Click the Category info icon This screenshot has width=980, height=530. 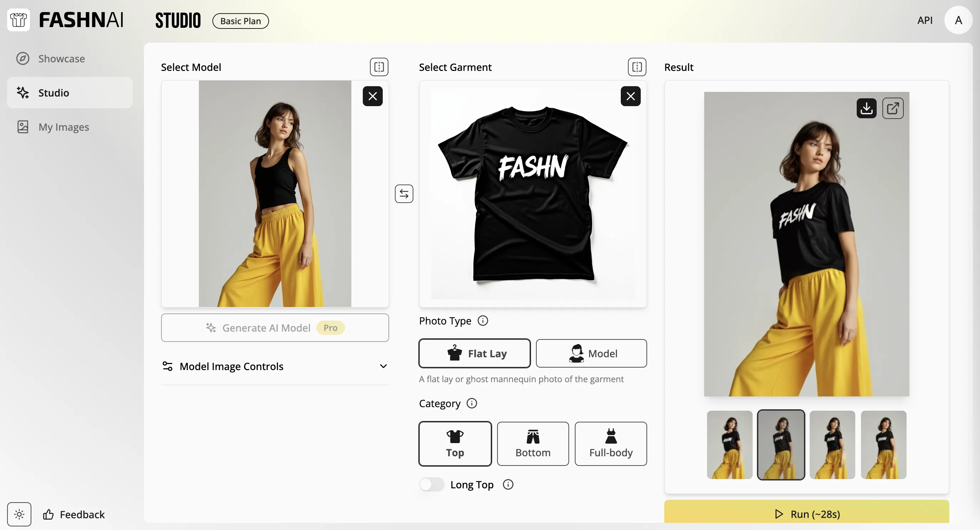click(472, 404)
